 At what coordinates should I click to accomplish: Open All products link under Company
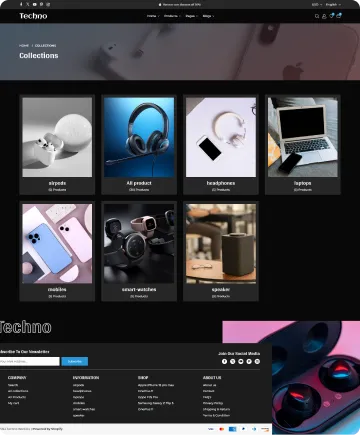(x=17, y=397)
